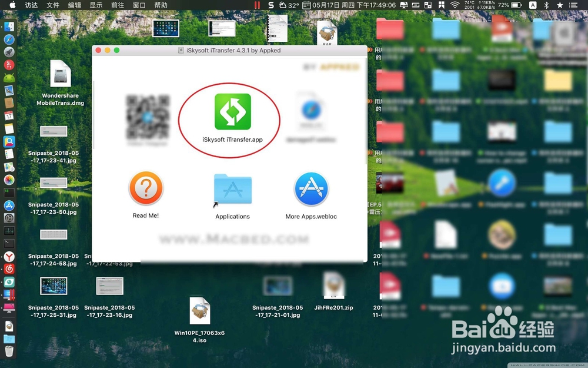588x368 pixels.
Task: Select Snipaste_2018-05-17_17-24-58.jpg thumbnail
Action: click(x=54, y=234)
